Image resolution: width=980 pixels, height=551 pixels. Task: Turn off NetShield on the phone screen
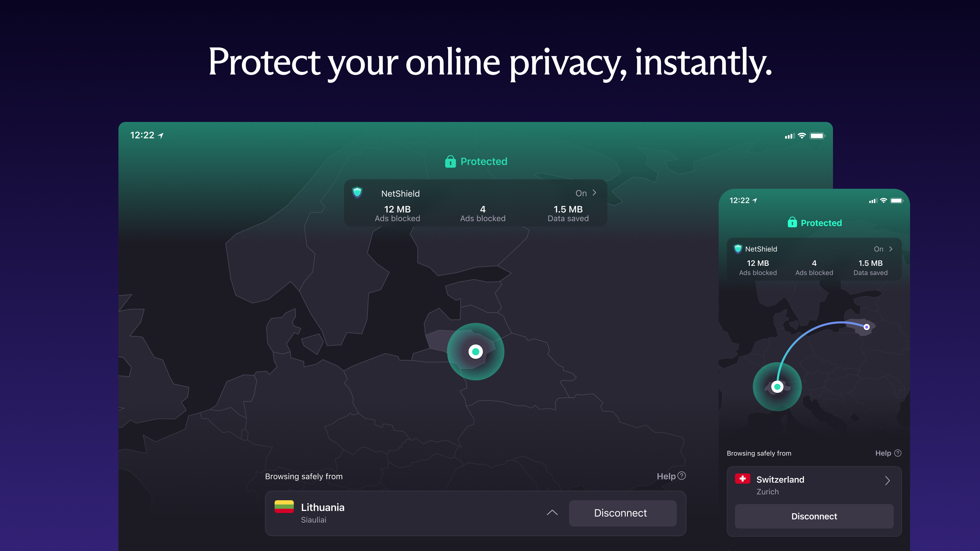coord(879,249)
